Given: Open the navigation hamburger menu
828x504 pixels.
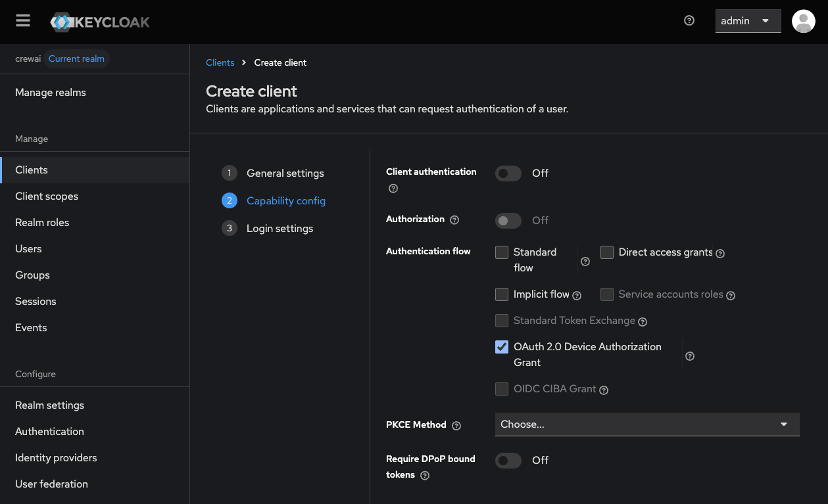Looking at the screenshot, I should tap(22, 20).
